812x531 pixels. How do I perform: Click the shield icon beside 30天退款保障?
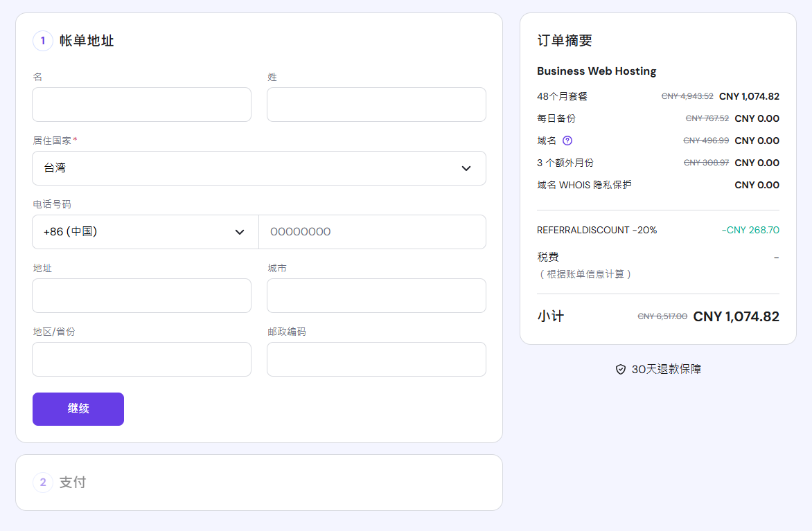(x=621, y=370)
